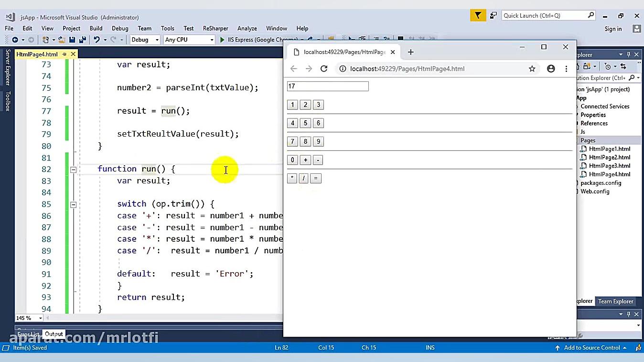The image size is (644, 362).
Task: Open the Chrome three-dot menu
Action: pos(566,69)
